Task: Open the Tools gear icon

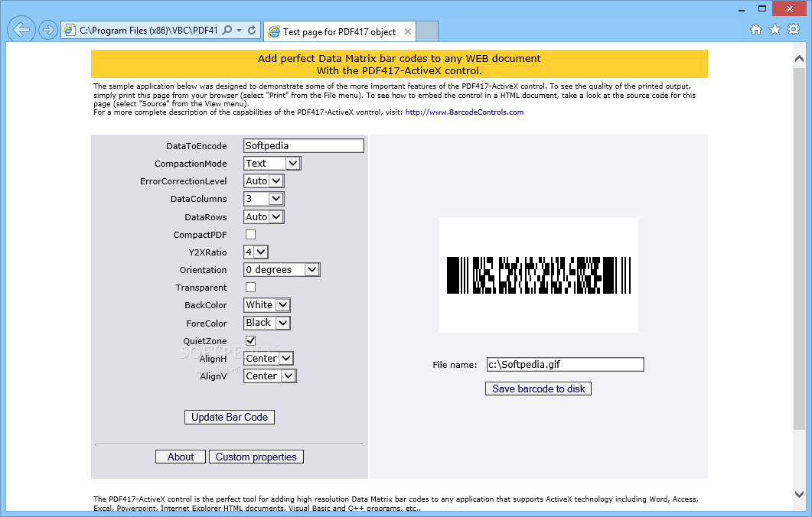Action: click(x=794, y=30)
